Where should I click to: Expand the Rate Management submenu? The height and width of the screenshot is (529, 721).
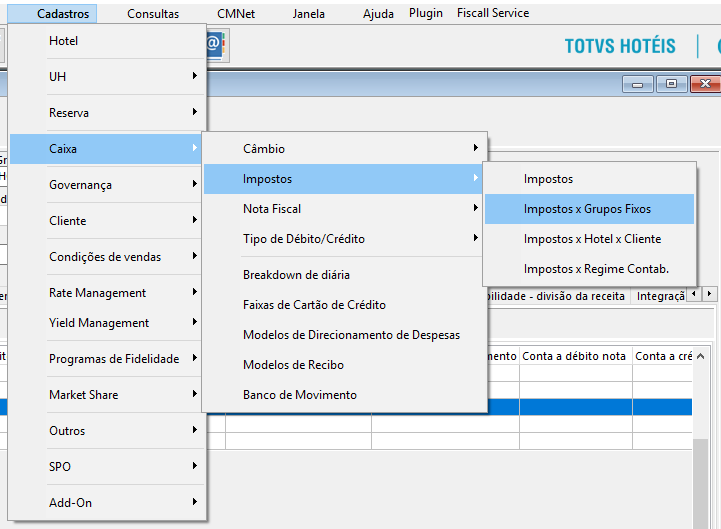tap(107, 293)
